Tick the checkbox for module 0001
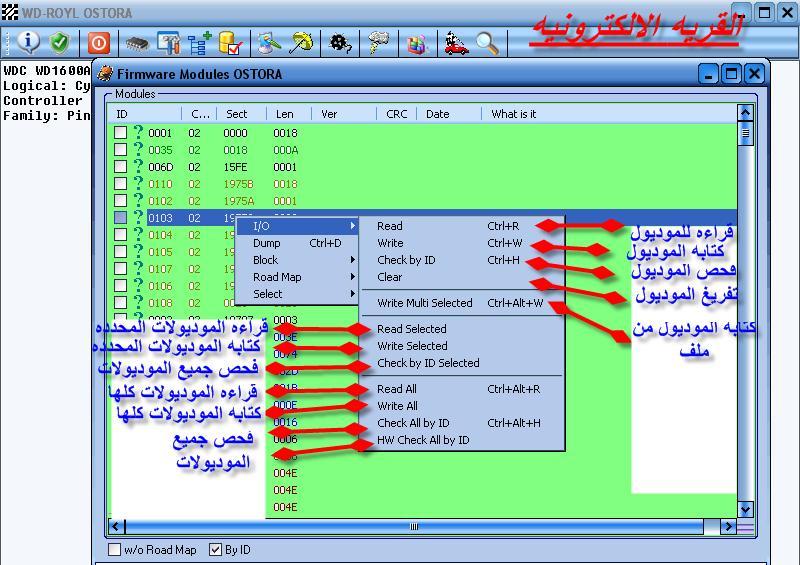The height and width of the screenshot is (565, 800). pyautogui.click(x=120, y=133)
